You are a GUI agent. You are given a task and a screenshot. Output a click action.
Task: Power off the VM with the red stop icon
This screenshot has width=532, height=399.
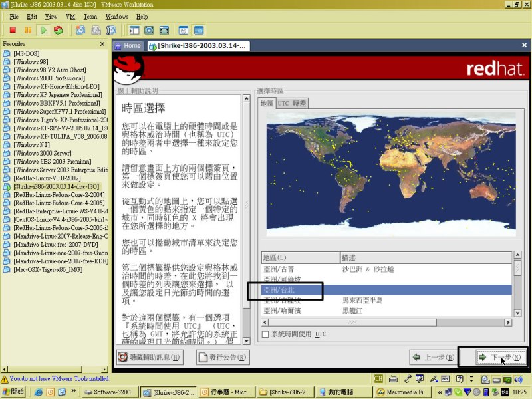pyautogui.click(x=13, y=30)
